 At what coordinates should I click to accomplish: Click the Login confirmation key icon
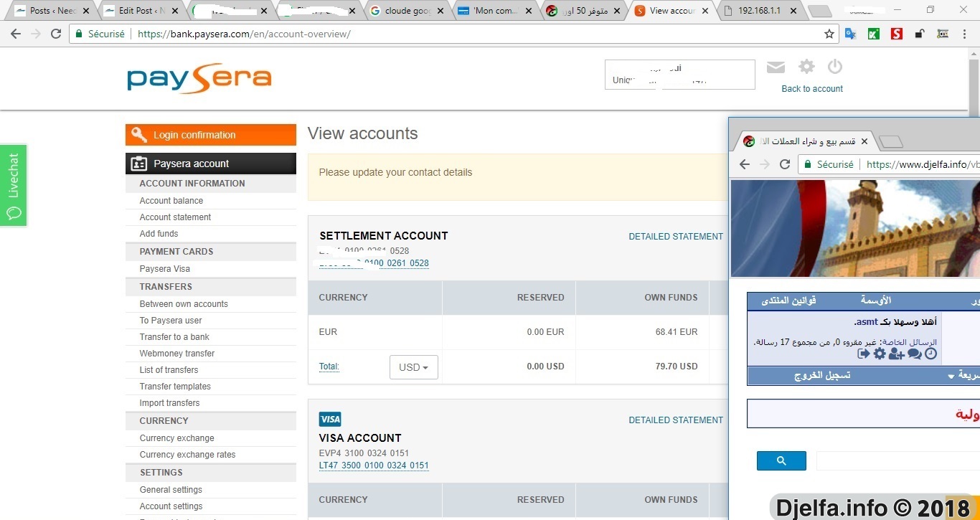(x=139, y=135)
